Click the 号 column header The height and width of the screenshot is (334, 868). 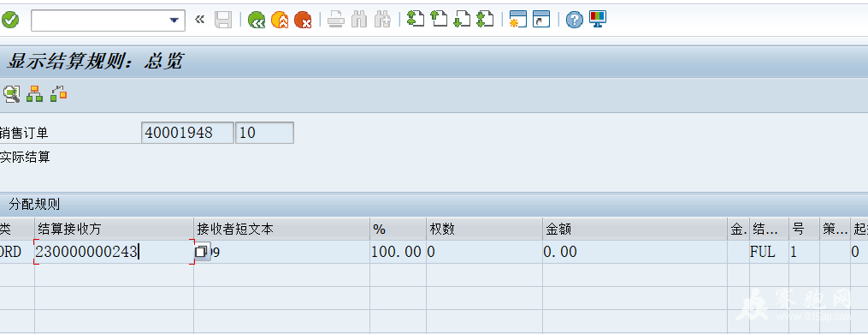804,229
